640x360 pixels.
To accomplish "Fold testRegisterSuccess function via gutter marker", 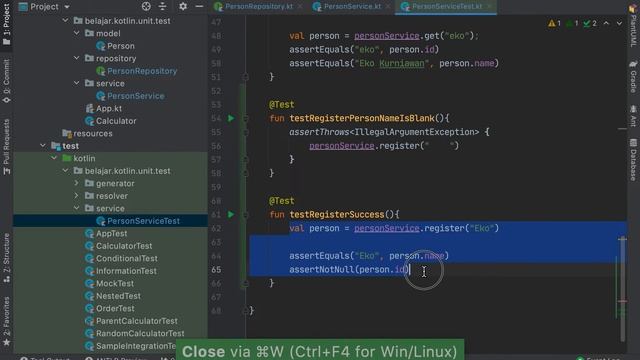I will click(x=245, y=214).
